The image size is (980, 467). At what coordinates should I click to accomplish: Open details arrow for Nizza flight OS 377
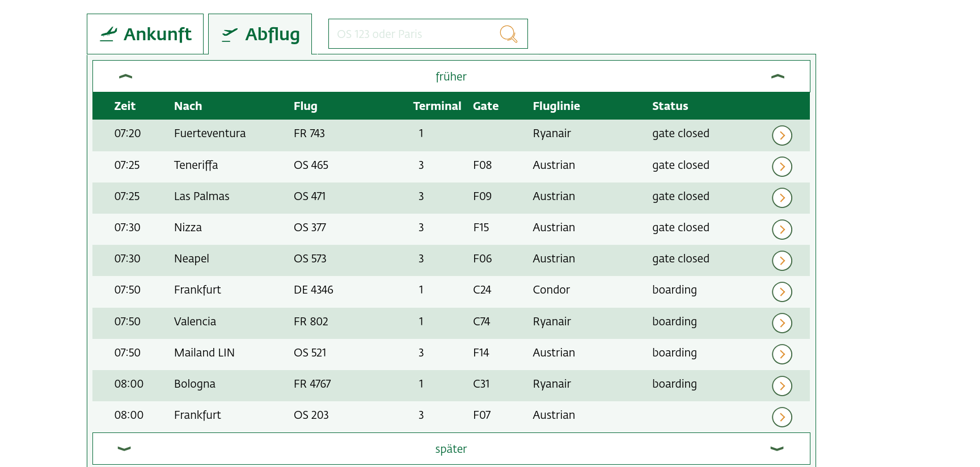[782, 230]
